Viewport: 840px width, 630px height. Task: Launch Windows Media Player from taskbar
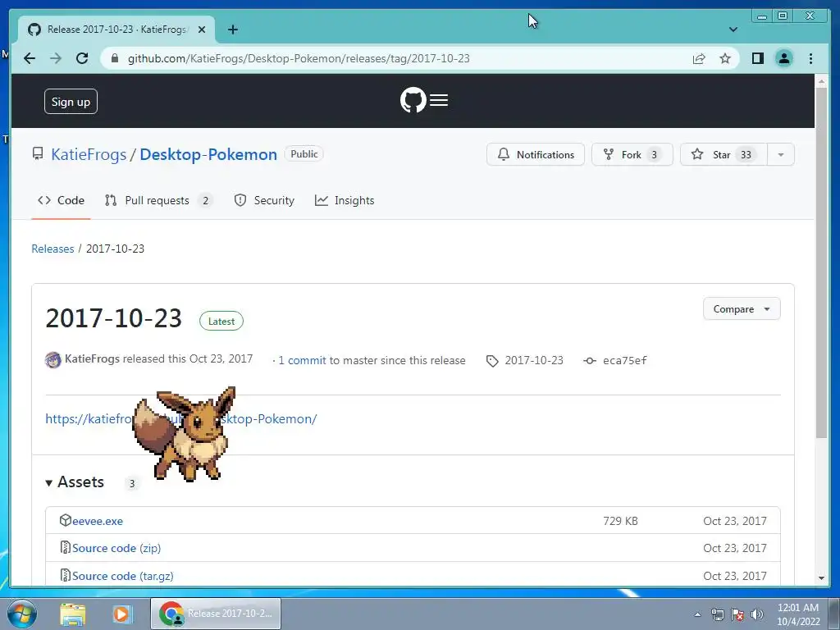[121, 614]
